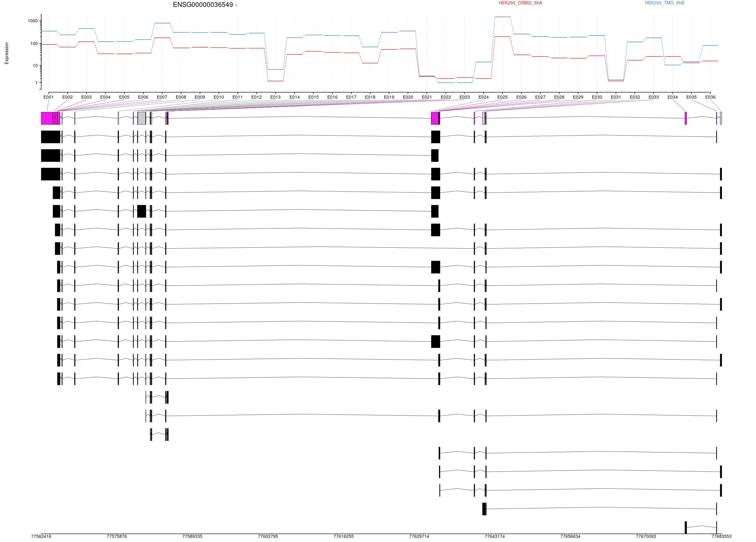Click exon label E028
Screen dimensions: 756x542
click(559, 97)
